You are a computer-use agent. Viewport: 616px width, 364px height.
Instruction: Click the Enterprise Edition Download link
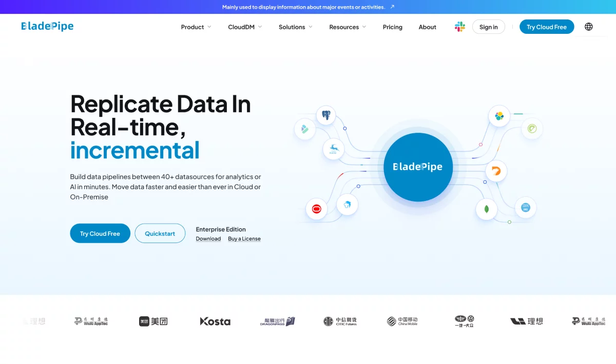click(x=208, y=239)
